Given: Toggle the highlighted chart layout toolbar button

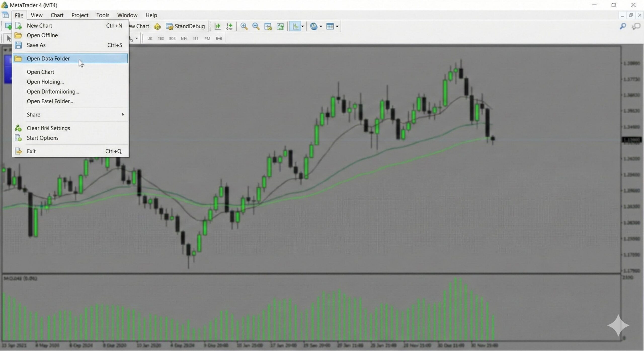Looking at the screenshot, I should tap(296, 26).
